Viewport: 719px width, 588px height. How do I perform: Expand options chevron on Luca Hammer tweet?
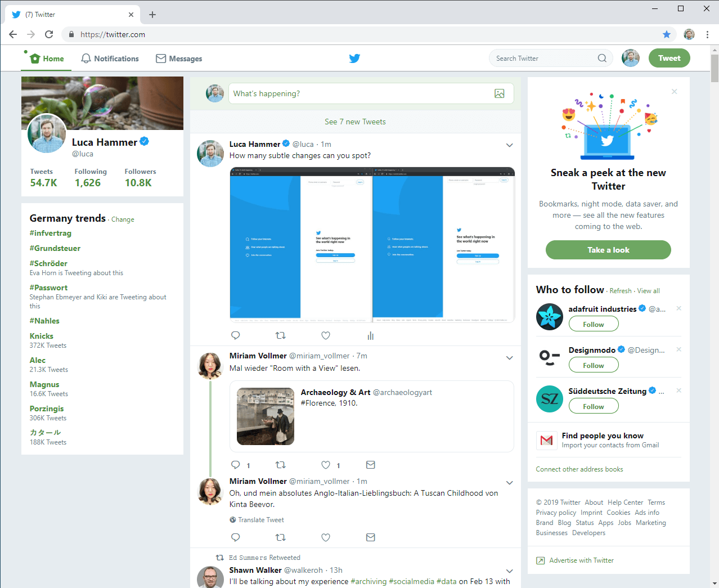point(509,145)
